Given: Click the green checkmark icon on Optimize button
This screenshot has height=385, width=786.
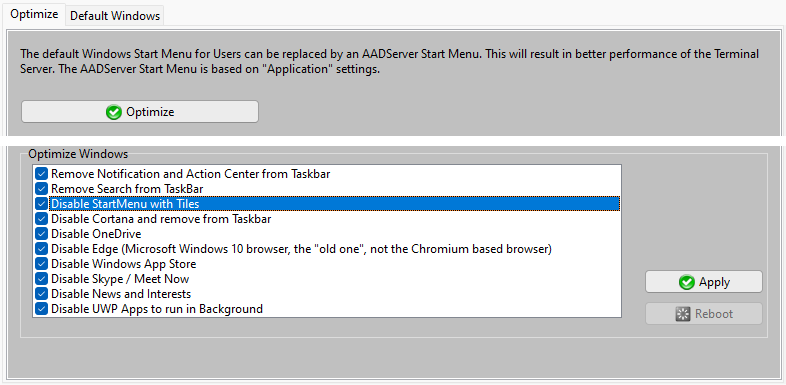Looking at the screenshot, I should [114, 112].
